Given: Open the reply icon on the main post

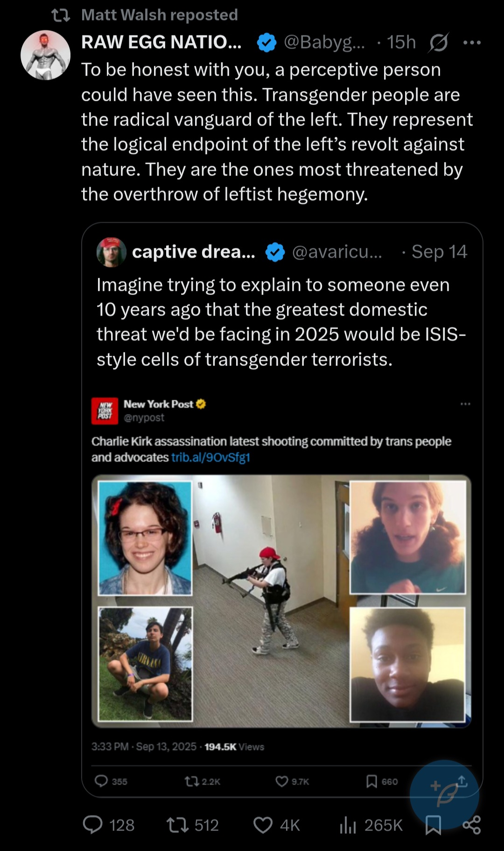Looking at the screenshot, I should pyautogui.click(x=92, y=825).
